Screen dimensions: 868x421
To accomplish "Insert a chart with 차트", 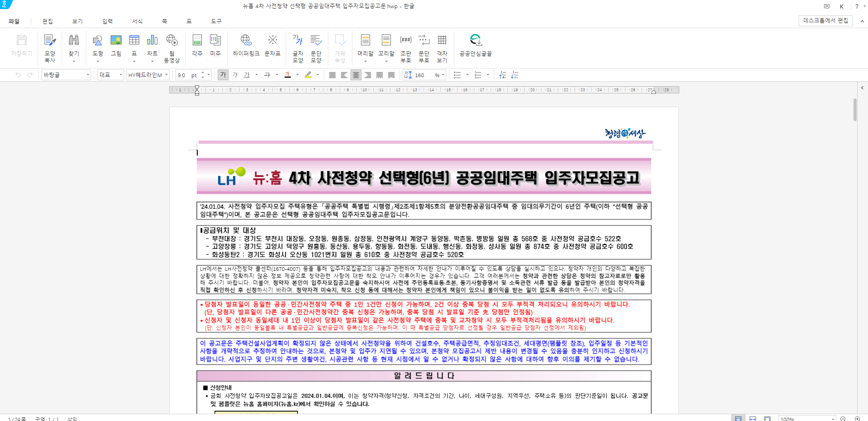I will 152,48.
